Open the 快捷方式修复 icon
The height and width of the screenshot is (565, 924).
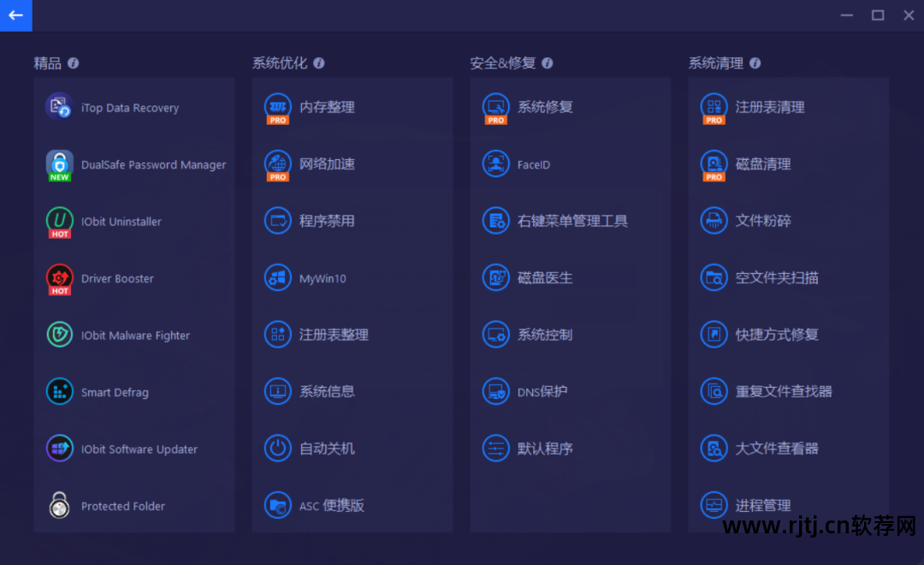coord(714,335)
